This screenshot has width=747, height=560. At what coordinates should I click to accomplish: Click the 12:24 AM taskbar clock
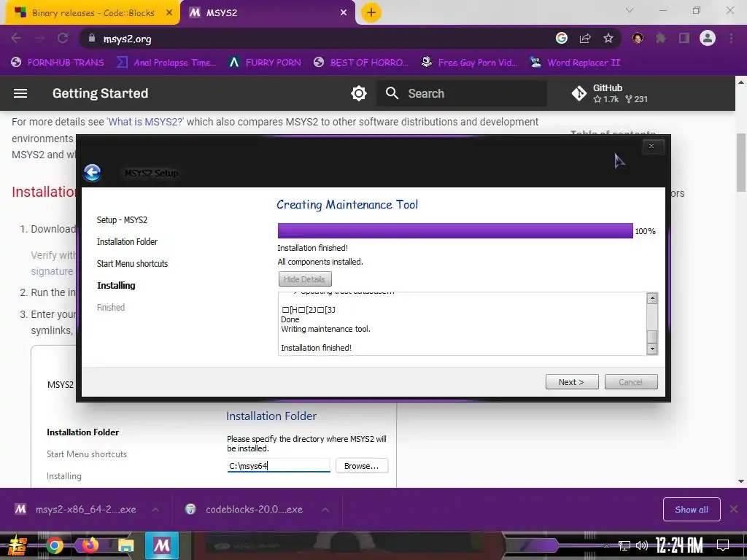click(x=679, y=545)
